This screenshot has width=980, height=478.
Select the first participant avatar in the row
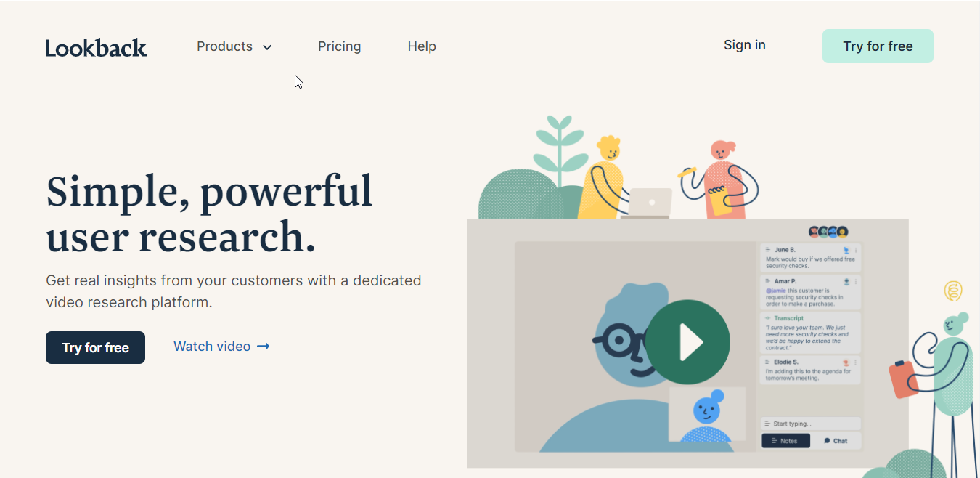coord(812,230)
